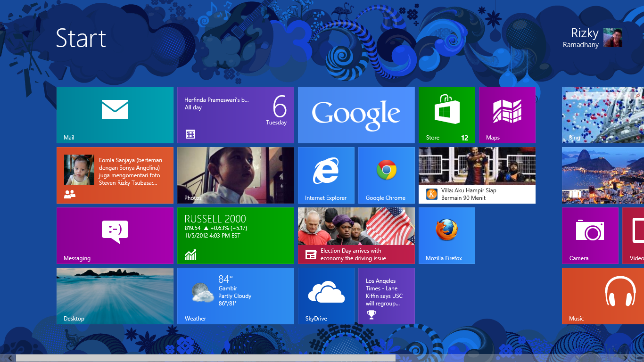Click the People icon on social tile

[x=70, y=194]
